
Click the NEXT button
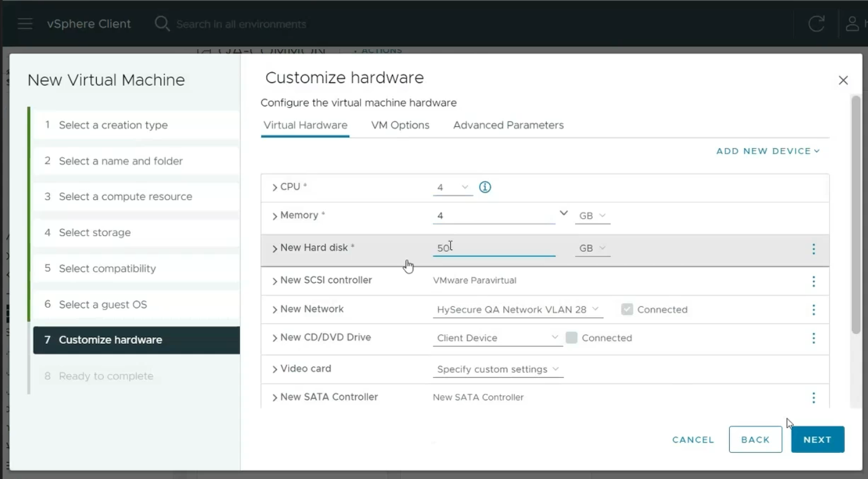coord(817,439)
